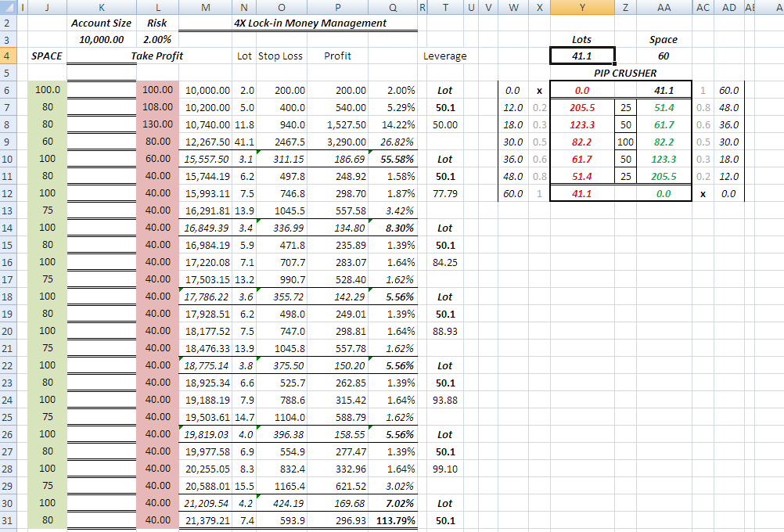Image resolution: width=784 pixels, height=532 pixels.
Task: Click the 108.00 take profit cell
Action: click(x=157, y=107)
